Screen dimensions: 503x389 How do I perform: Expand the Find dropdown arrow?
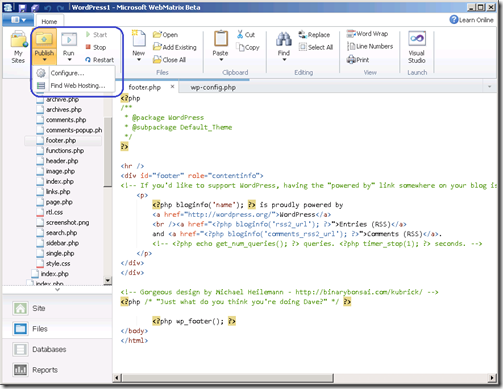284,60
